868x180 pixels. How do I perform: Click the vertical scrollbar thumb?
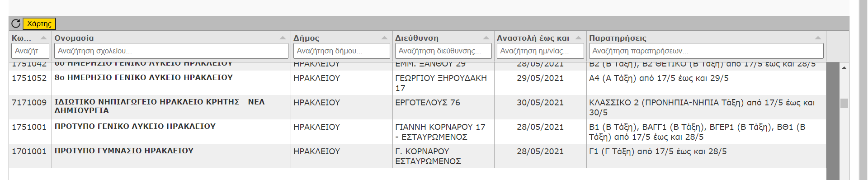844,103
